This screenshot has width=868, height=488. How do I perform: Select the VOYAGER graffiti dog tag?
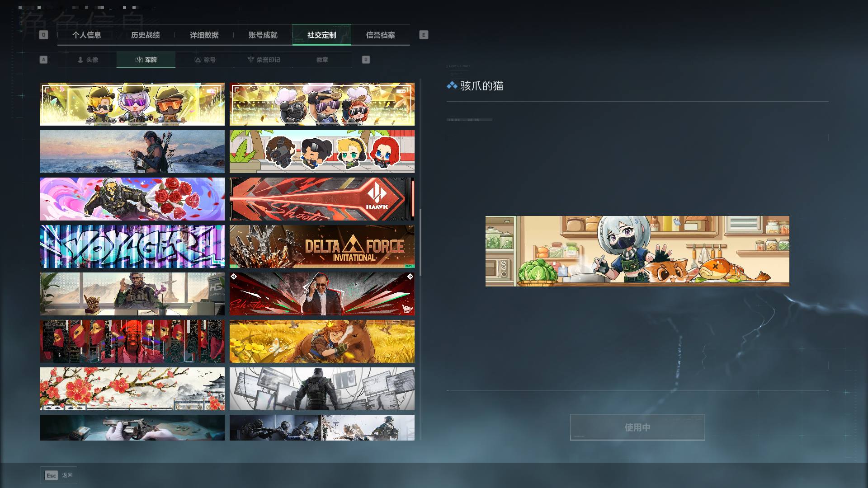point(132,247)
